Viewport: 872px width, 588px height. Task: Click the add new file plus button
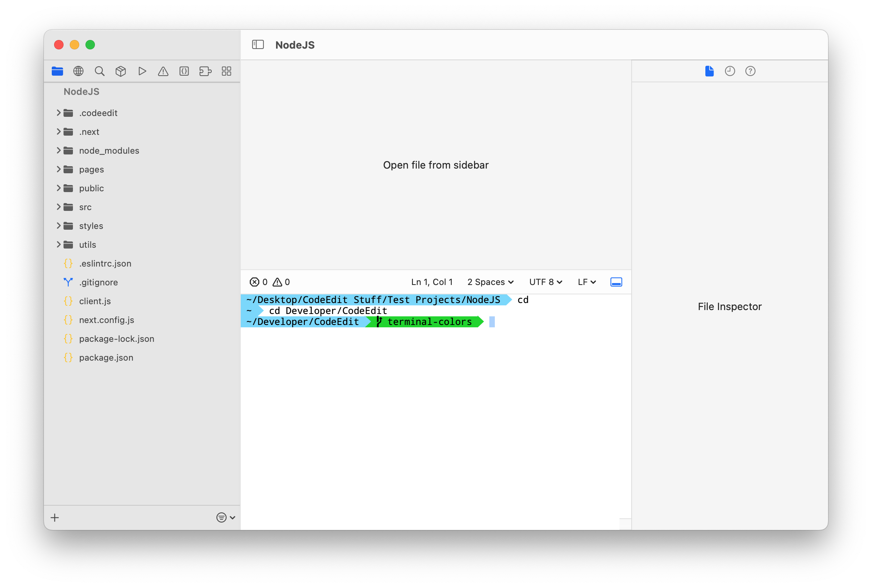pos(55,517)
